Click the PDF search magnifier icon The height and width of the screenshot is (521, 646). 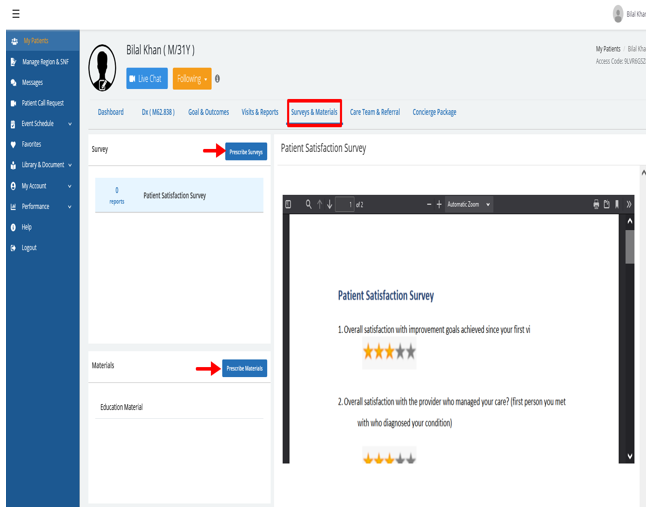coord(309,204)
